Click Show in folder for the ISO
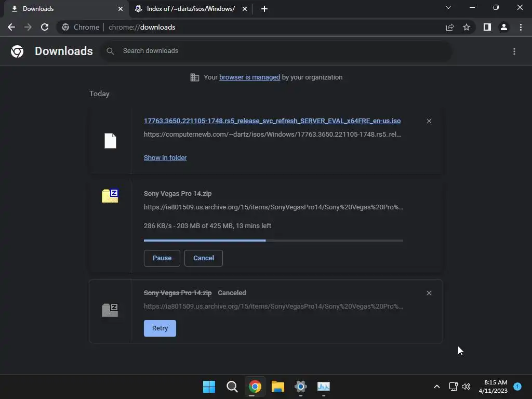Image resolution: width=532 pixels, height=399 pixels. click(165, 158)
